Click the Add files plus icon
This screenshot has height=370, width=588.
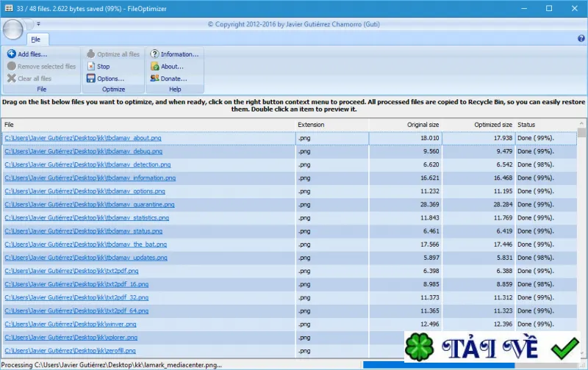12,54
